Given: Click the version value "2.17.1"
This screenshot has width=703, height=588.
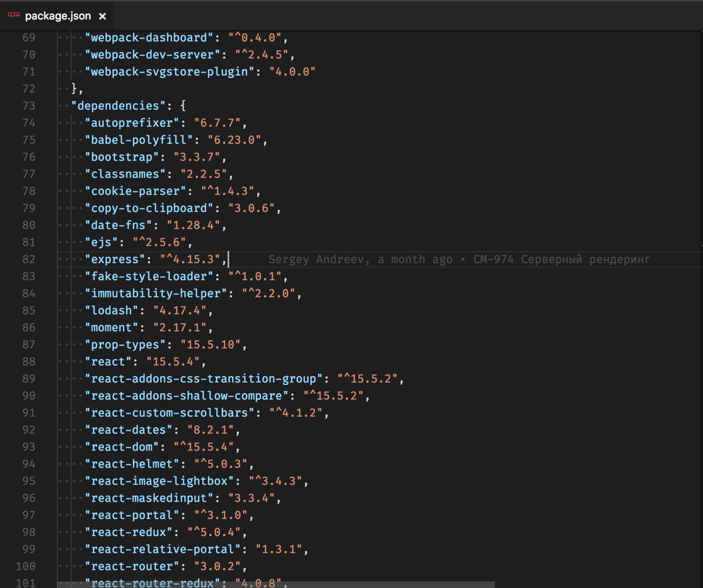Looking at the screenshot, I should [180, 328].
